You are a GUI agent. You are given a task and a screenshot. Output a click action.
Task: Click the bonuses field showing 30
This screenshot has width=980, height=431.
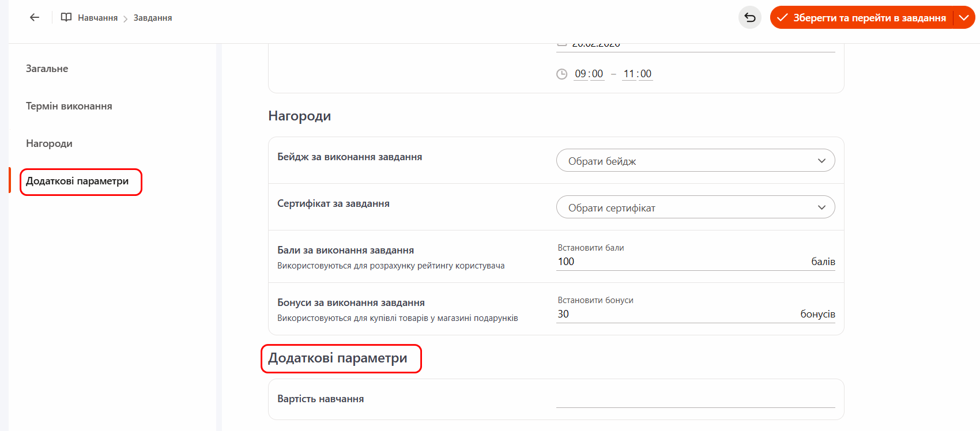[x=674, y=314]
